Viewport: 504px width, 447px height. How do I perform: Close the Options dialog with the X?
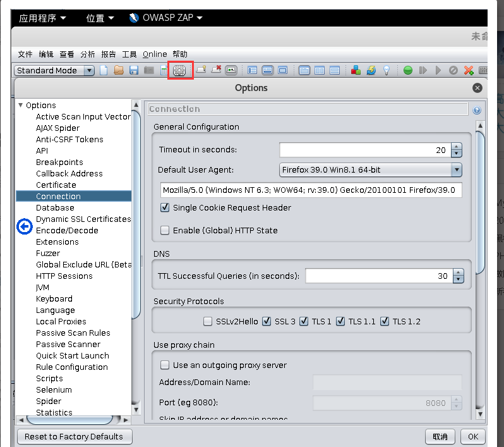click(477, 88)
